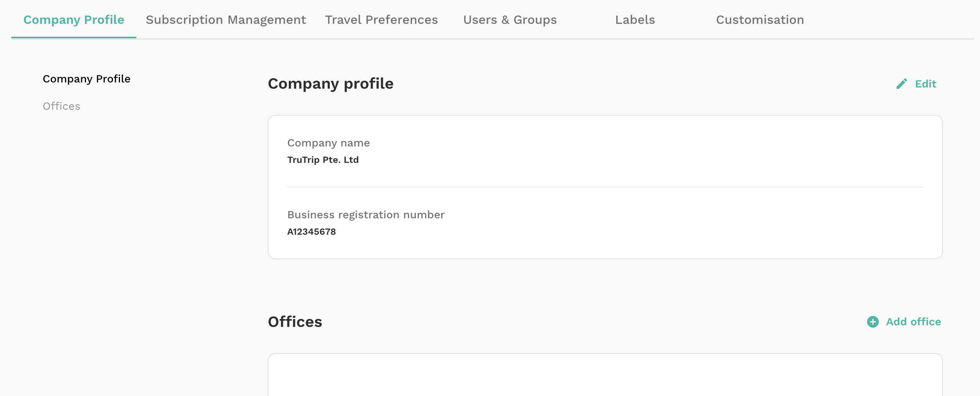980x396 pixels.
Task: Click the Company profile section heading
Action: (331, 84)
